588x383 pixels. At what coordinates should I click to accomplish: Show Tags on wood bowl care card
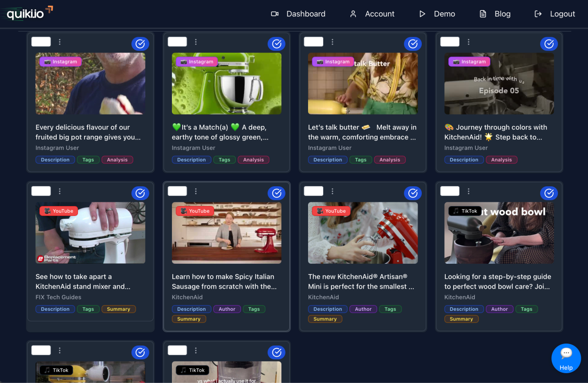pos(526,309)
